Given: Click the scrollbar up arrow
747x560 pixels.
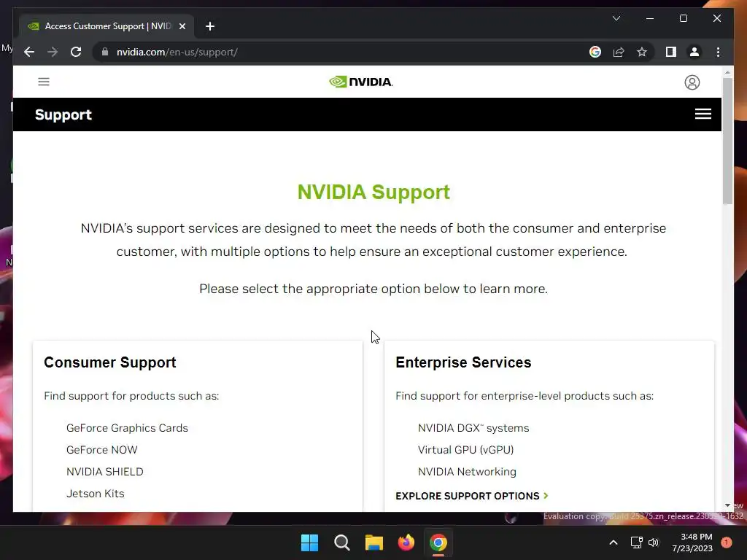Looking at the screenshot, I should pyautogui.click(x=727, y=72).
